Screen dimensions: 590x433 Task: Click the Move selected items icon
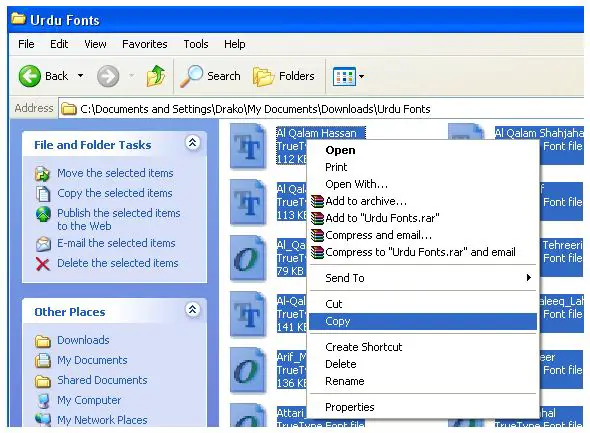point(43,173)
